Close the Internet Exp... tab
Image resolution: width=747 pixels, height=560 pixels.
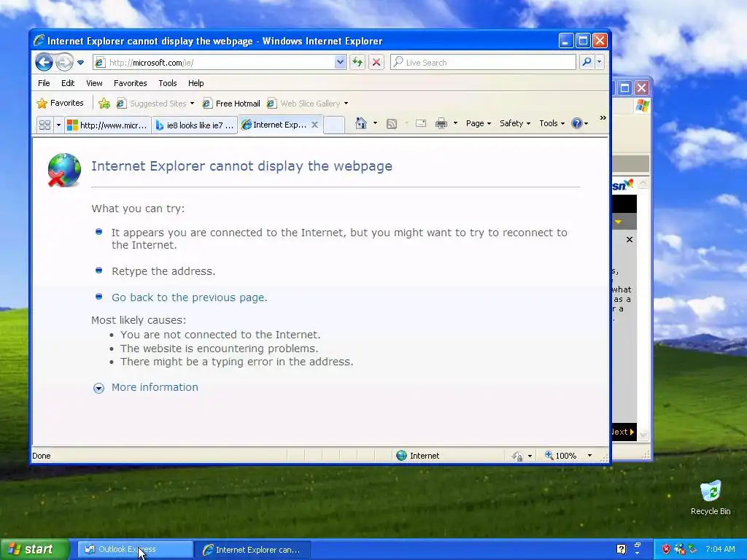[314, 125]
